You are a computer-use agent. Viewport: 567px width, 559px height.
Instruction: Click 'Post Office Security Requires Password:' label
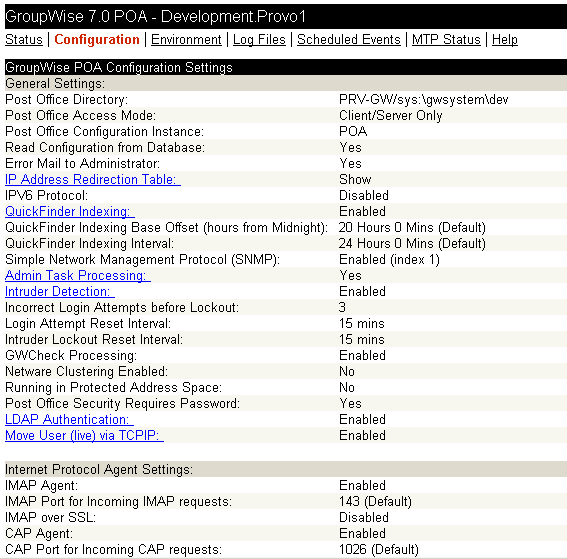tap(123, 403)
